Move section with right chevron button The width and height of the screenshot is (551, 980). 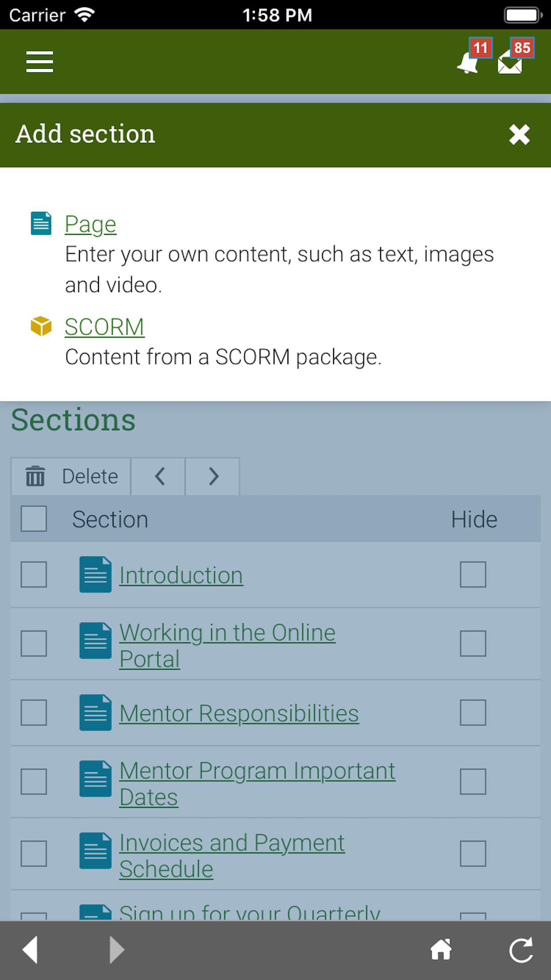[213, 476]
